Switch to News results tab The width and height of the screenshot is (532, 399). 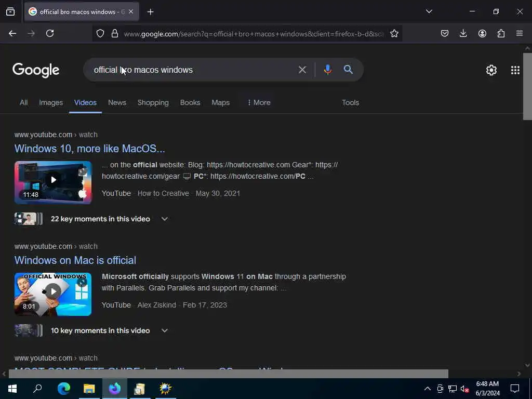pyautogui.click(x=117, y=102)
